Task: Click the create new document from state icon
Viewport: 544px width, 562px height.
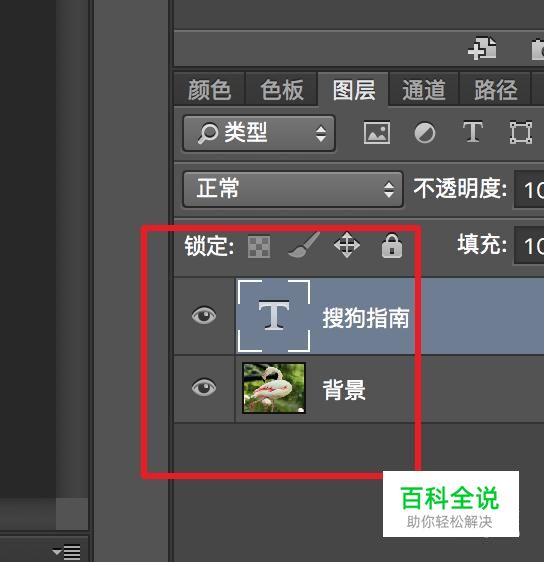Action: pos(482,48)
